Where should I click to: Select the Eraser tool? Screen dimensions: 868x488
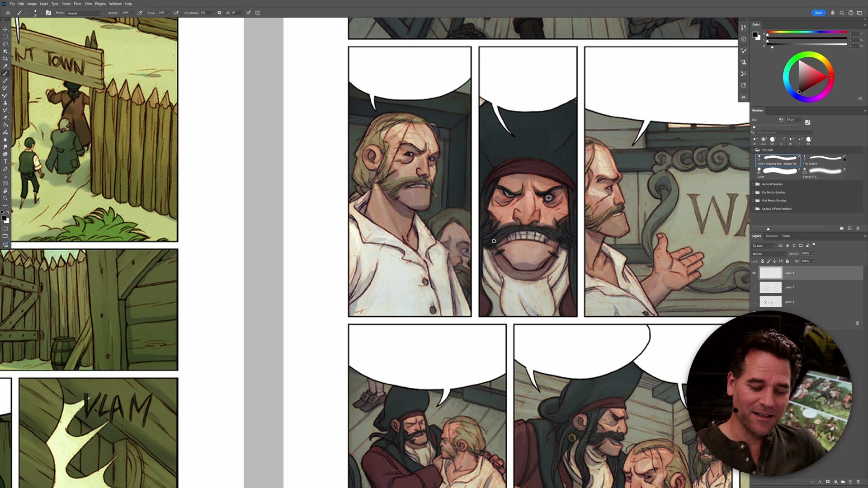pos(5,117)
